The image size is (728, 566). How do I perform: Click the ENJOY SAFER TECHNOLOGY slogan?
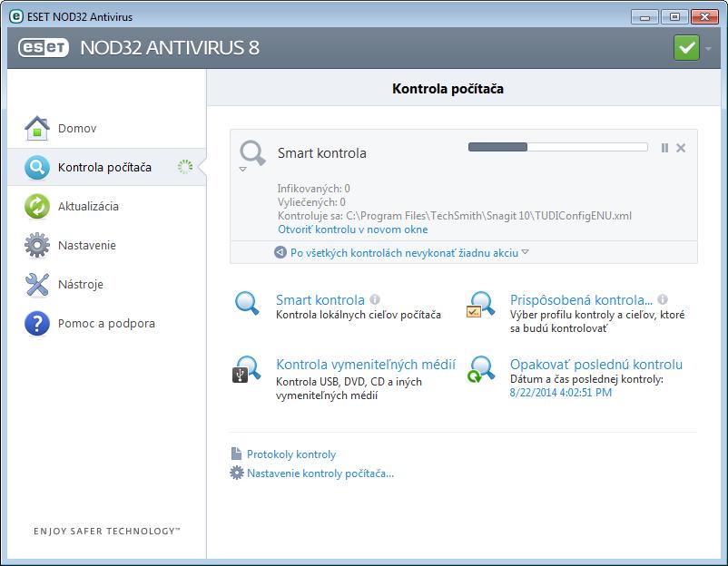[107, 532]
